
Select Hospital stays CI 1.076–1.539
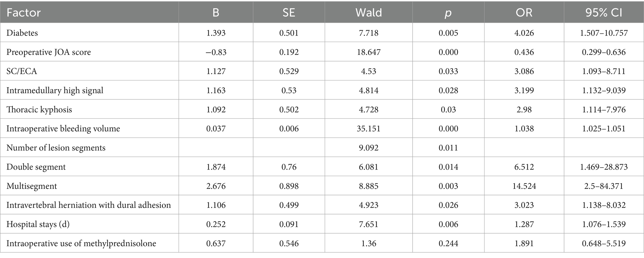point(604,225)
